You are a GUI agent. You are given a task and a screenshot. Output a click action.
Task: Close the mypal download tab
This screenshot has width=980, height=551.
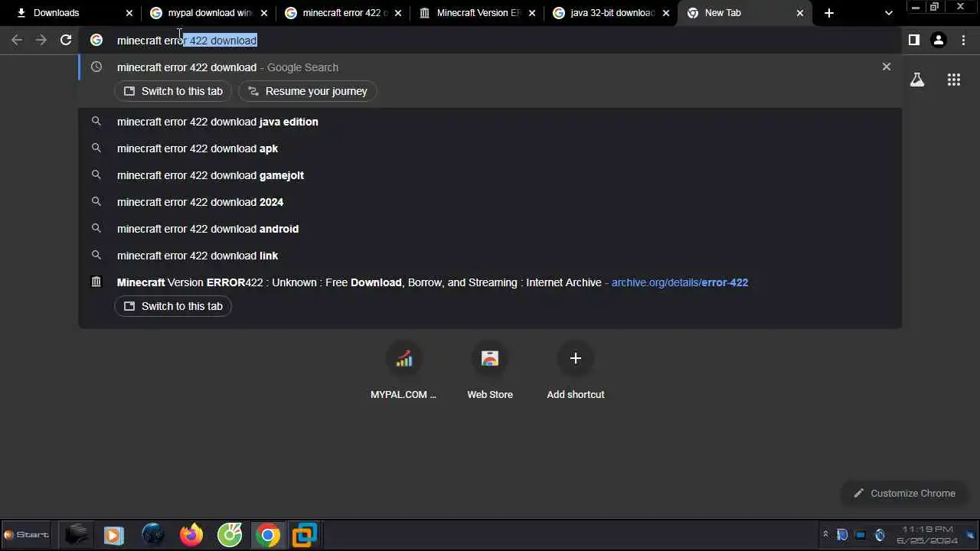264,13
